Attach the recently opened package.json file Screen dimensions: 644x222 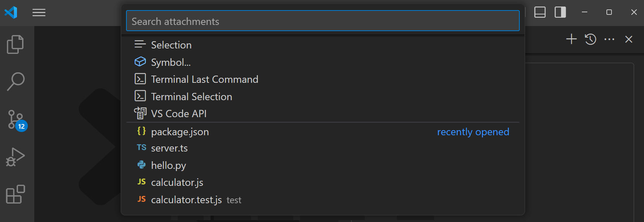tap(180, 132)
